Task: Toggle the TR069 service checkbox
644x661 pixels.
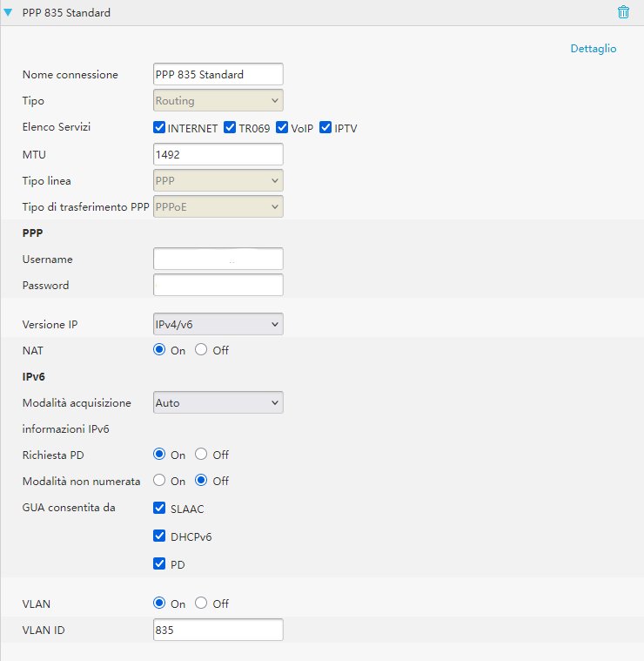Action: (231, 128)
